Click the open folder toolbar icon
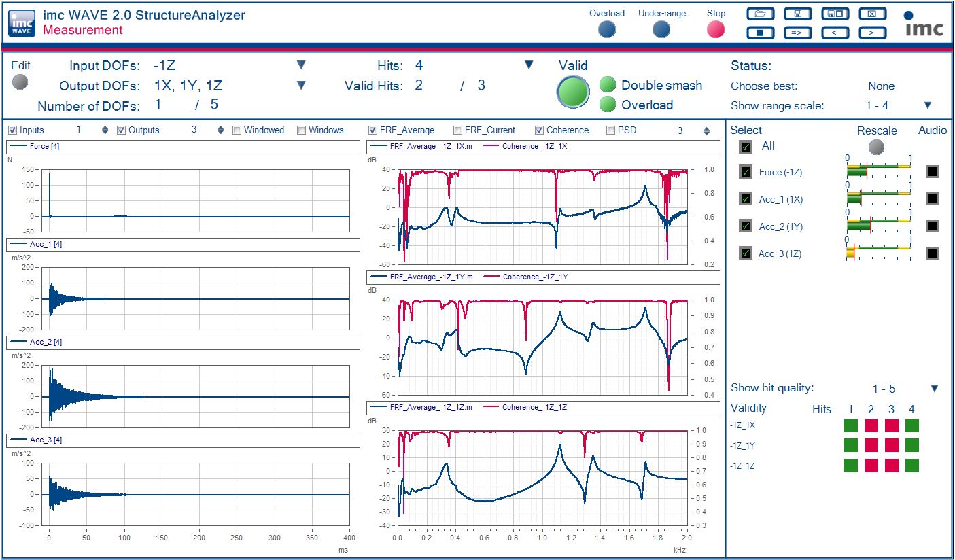This screenshot has width=955, height=560. coord(760,14)
